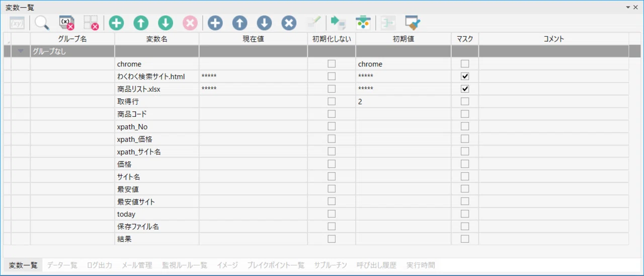Click the colored dots grouping icon

tap(363, 23)
